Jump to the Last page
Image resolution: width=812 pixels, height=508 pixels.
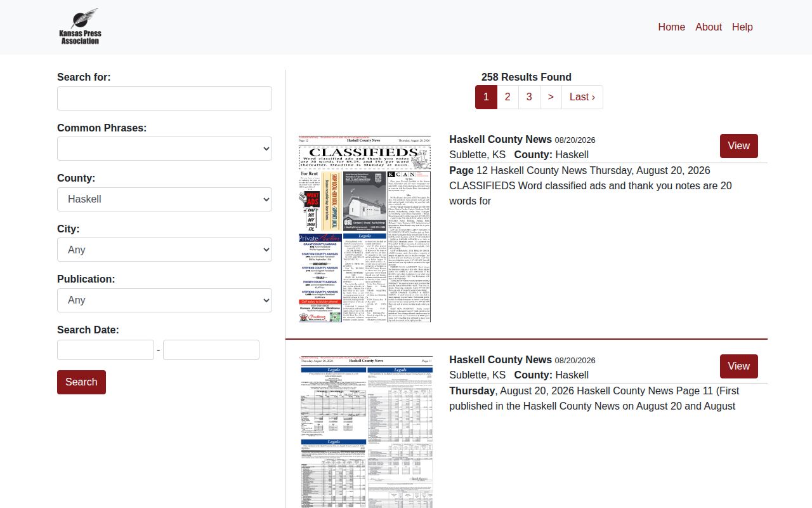pos(582,97)
